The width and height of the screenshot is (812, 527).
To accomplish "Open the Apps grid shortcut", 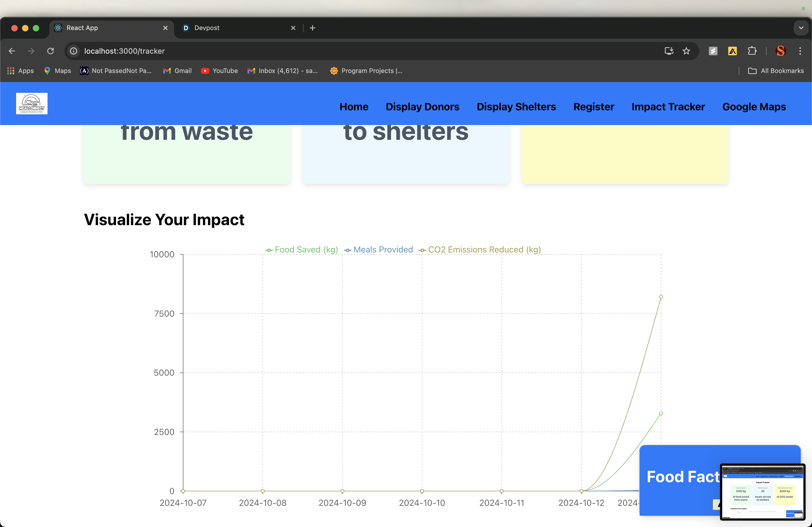I will coord(20,71).
